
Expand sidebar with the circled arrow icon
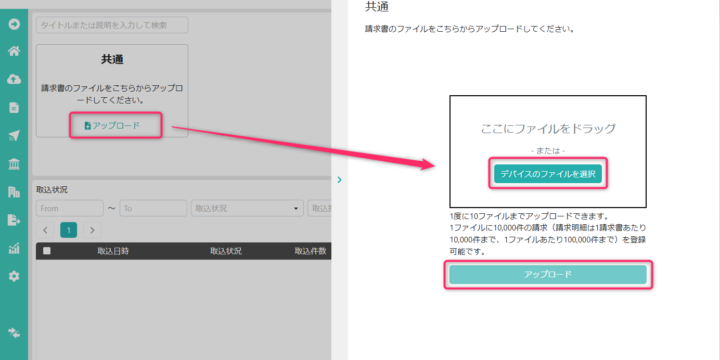click(x=14, y=24)
